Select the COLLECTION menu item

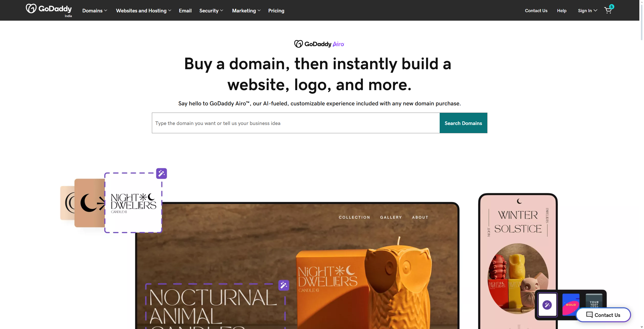354,217
